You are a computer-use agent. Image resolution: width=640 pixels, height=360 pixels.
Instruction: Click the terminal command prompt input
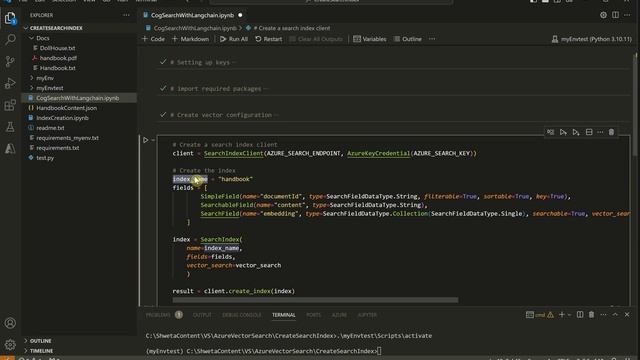click(379, 351)
